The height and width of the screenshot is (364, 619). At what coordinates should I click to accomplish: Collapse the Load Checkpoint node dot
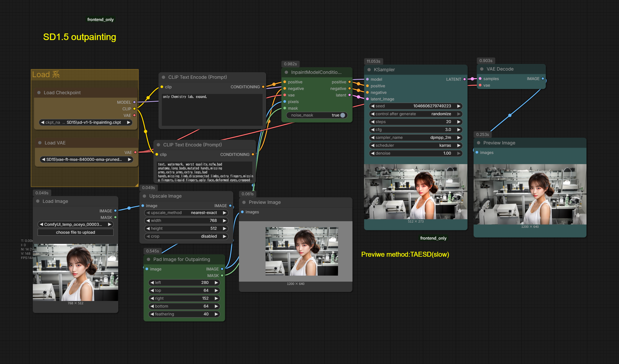point(39,93)
